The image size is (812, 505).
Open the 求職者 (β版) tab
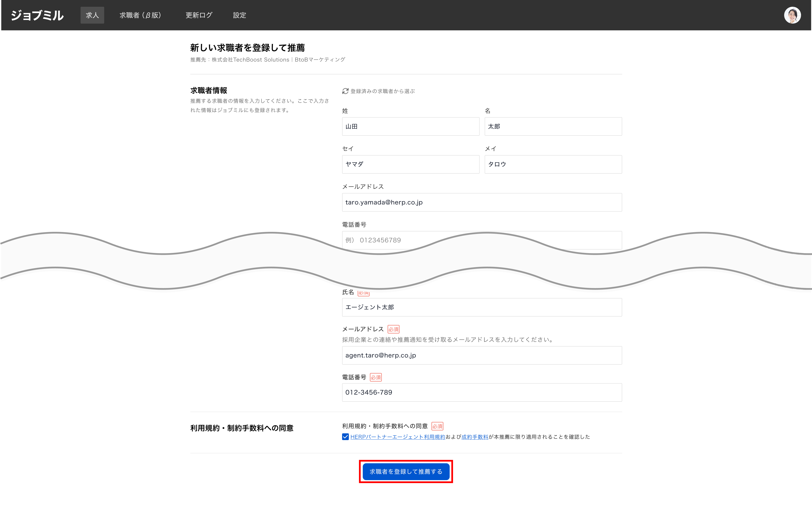point(140,15)
